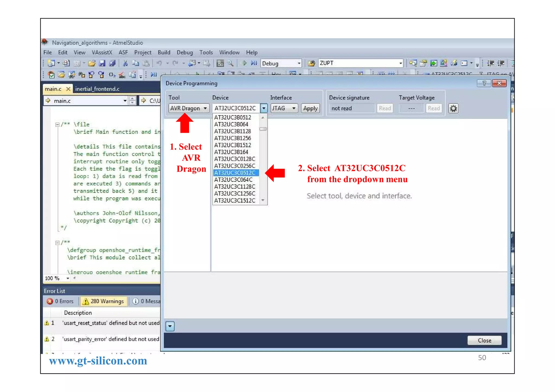Select AT32UC3C1512C from the device list
Viewport: 555px width, 392px height.
point(235,201)
